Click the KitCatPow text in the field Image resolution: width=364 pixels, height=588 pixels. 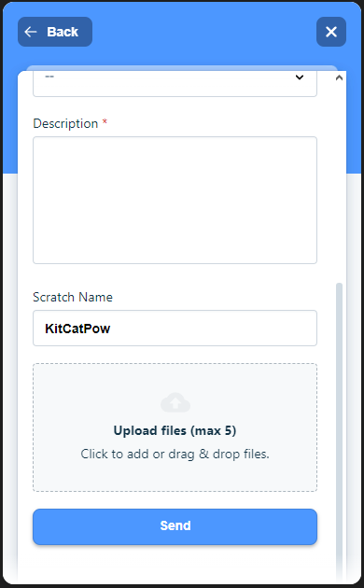click(77, 329)
